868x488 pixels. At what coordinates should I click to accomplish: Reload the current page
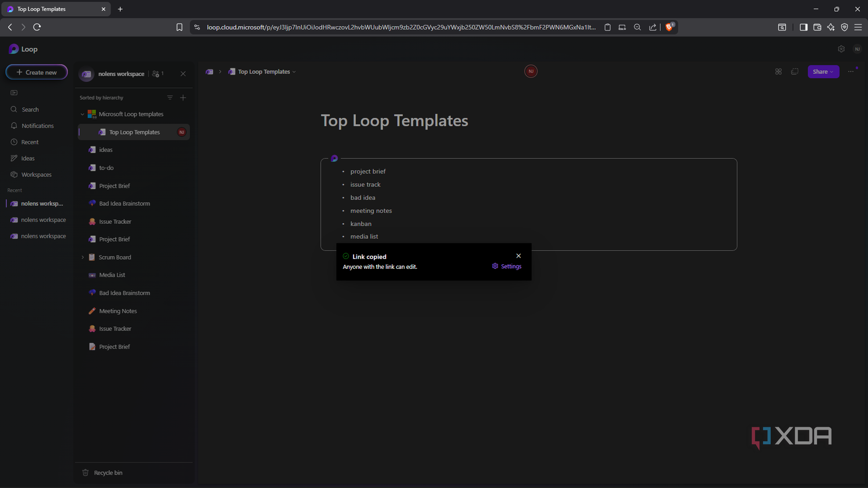pyautogui.click(x=37, y=27)
